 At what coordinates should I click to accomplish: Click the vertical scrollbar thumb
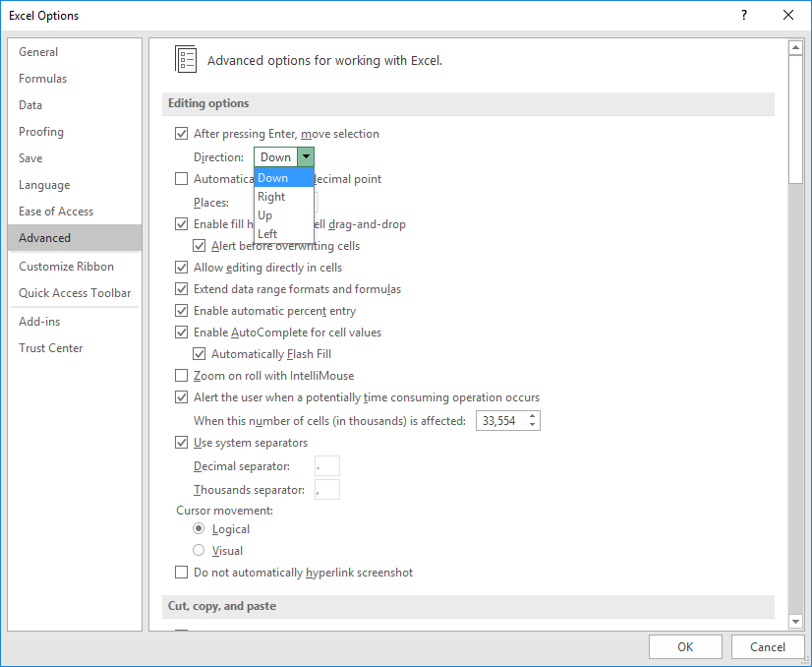(795, 119)
